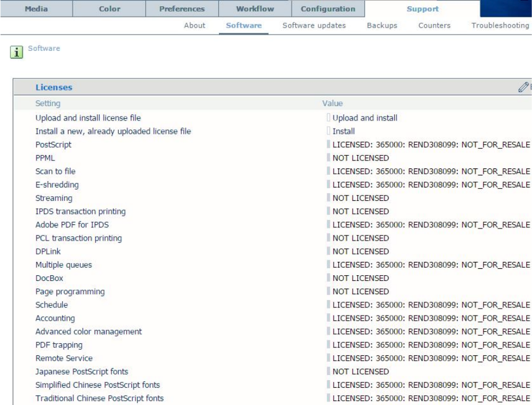Select Japanese PostScript fonts setting
The width and height of the screenshot is (532, 405).
point(82,372)
